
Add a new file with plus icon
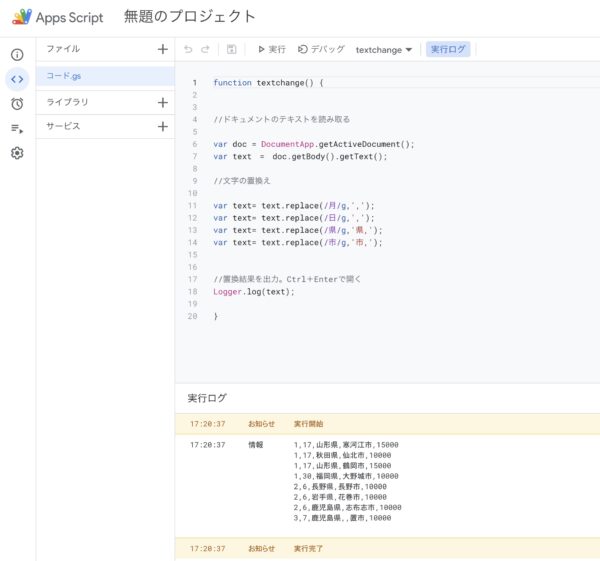coord(163,49)
